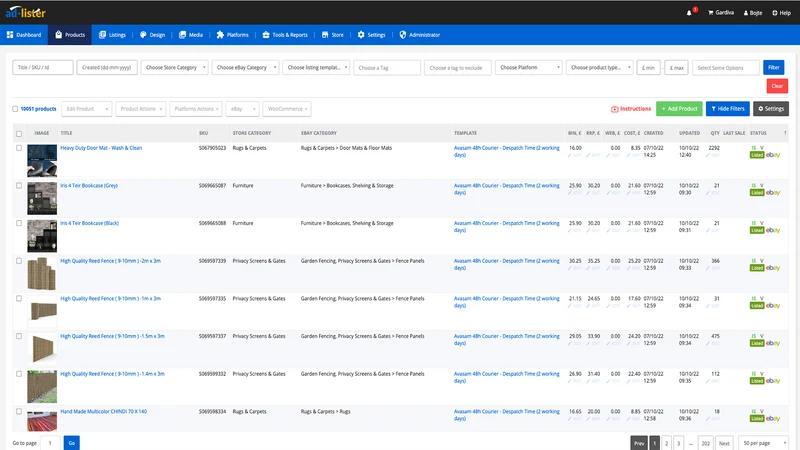This screenshot has width=800, height=450.
Task: Open the Store menu
Action: (332, 35)
